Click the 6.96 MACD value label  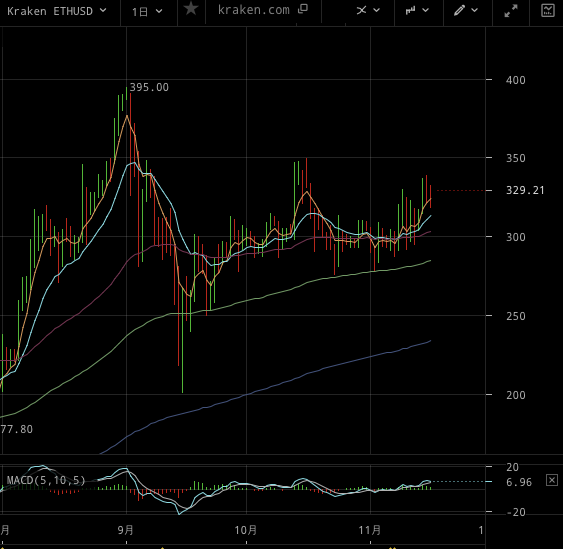(x=519, y=482)
